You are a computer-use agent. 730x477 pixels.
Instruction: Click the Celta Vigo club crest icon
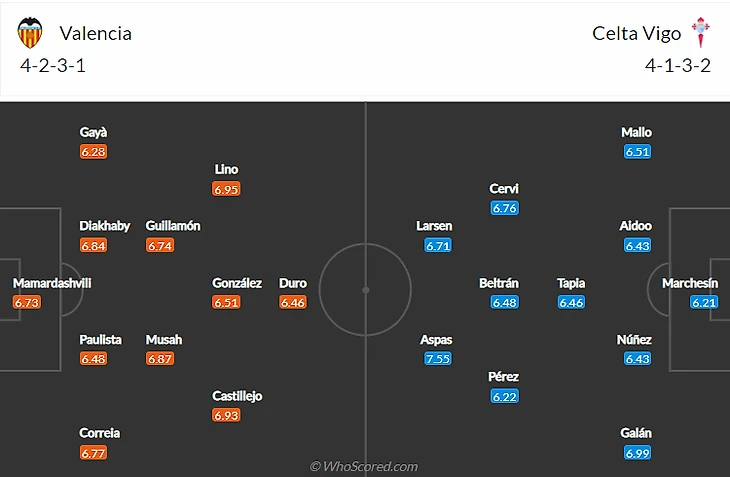pyautogui.click(x=703, y=33)
